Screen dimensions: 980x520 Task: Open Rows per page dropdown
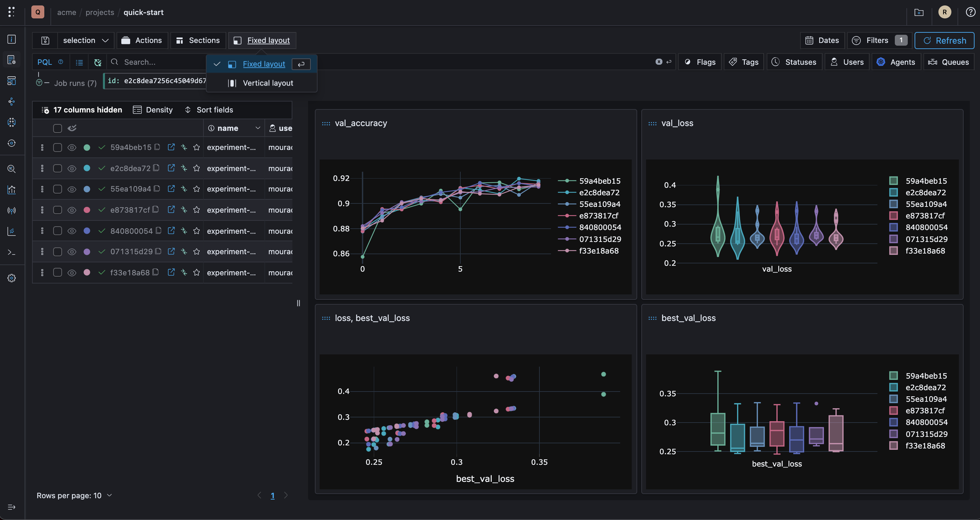pos(74,495)
